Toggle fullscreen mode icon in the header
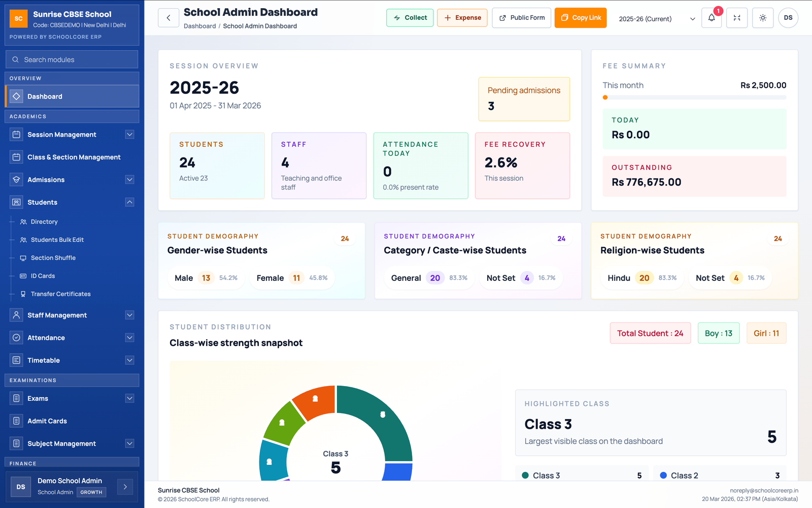This screenshot has width=812, height=508. [x=737, y=17]
